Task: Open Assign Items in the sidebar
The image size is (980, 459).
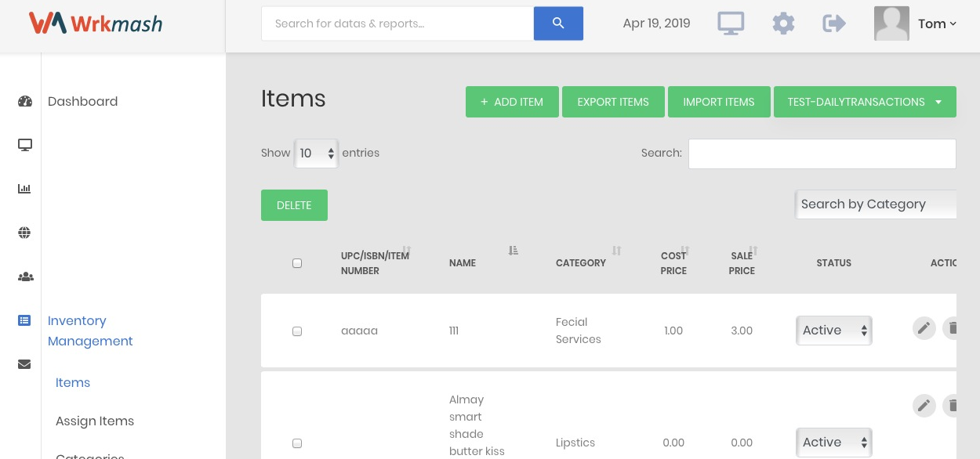Action: tap(95, 421)
